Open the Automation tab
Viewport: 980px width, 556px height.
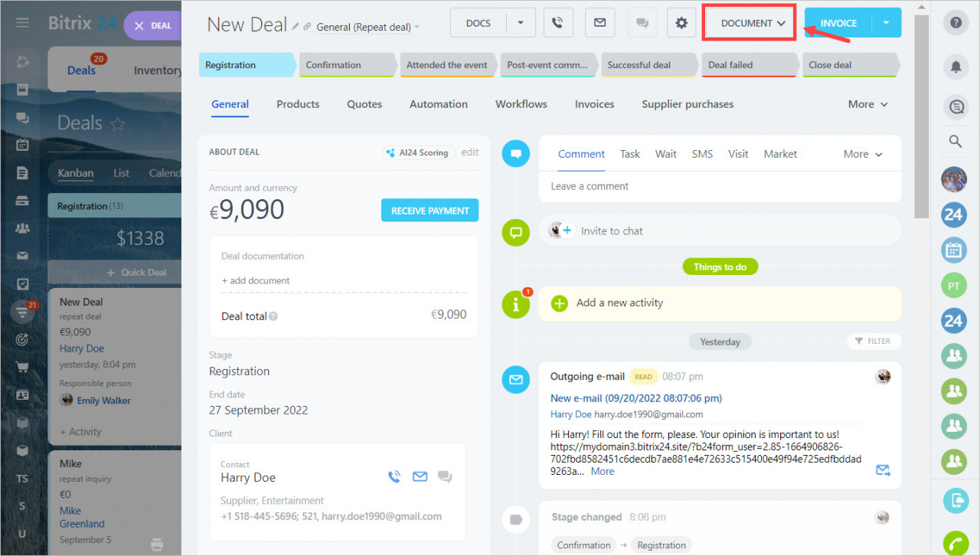pos(439,104)
